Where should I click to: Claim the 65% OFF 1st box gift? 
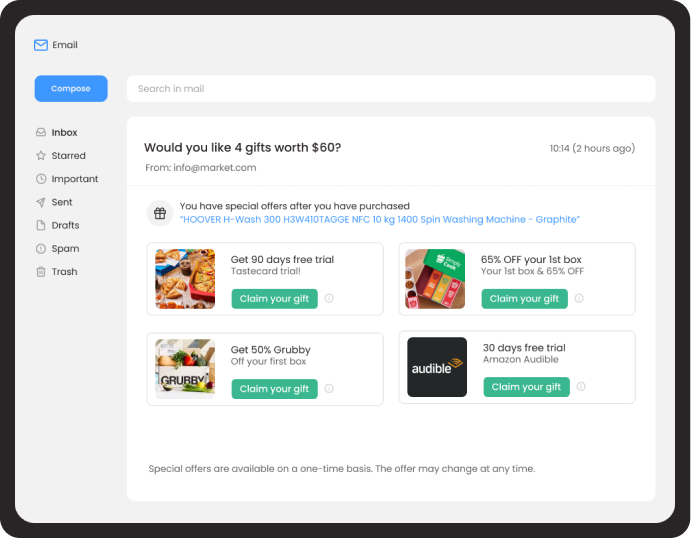(x=524, y=299)
